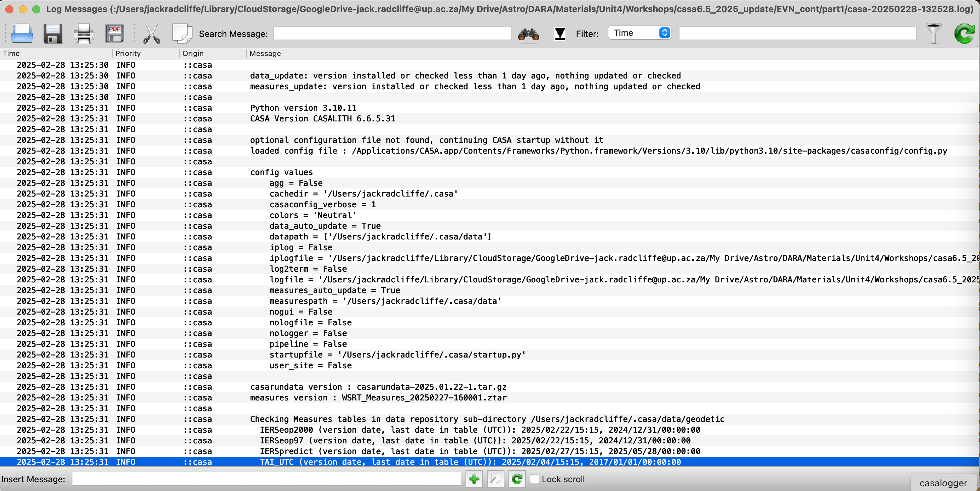Select the 'iplogfile =' row
Screen dimensions: 980x491
point(490,258)
